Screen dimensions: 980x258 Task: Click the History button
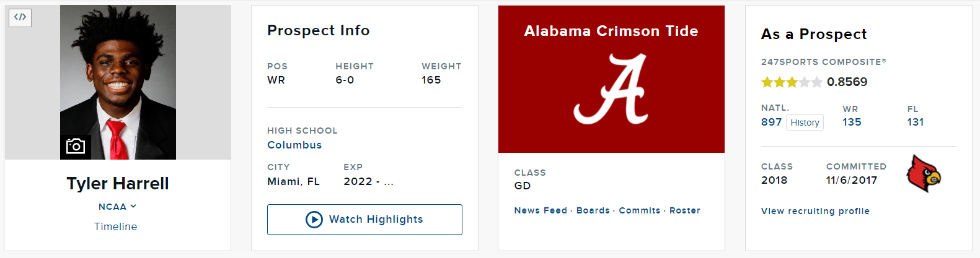(805, 123)
